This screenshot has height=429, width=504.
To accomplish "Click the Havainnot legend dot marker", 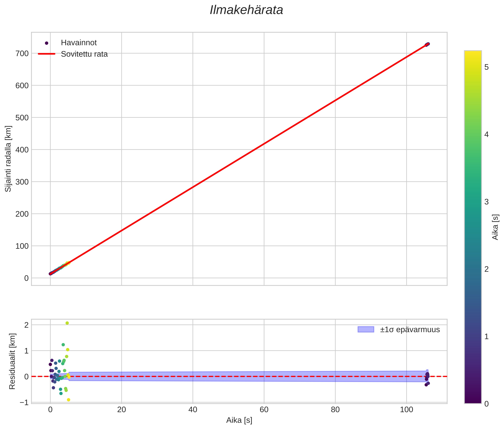I will coord(47,43).
